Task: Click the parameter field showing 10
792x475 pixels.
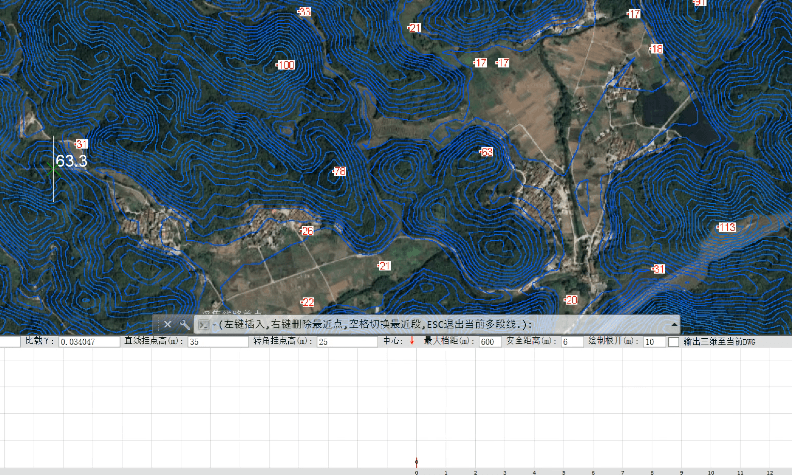Action: 652,342
